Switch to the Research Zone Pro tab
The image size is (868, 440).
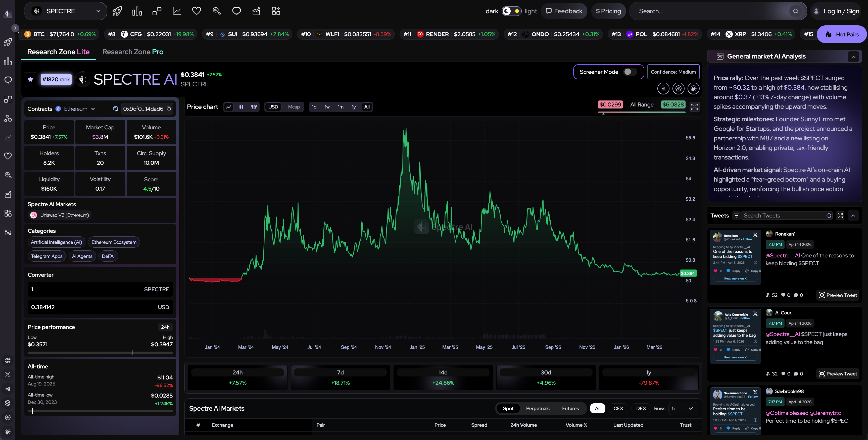133,52
